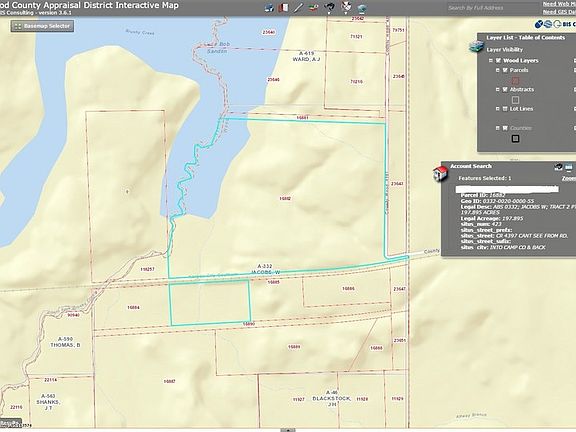
Task: Click the black Counties legend swatch
Action: pyautogui.click(x=515, y=138)
